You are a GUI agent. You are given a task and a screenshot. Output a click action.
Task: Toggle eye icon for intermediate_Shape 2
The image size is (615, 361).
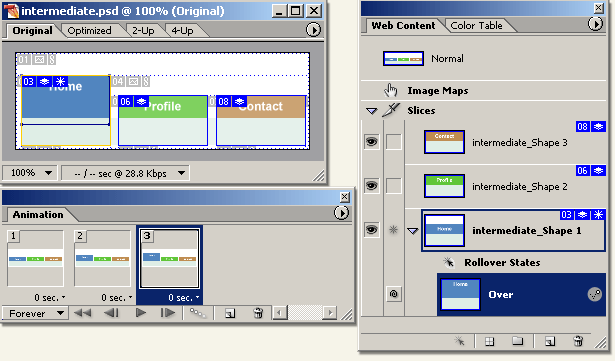[x=371, y=185]
